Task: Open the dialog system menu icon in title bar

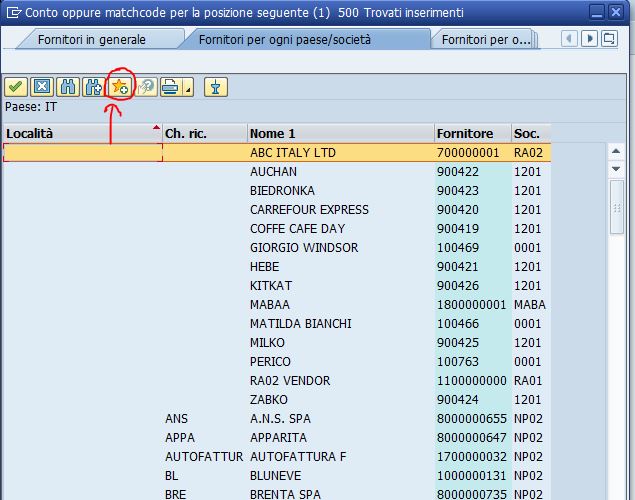Action: click(x=14, y=13)
